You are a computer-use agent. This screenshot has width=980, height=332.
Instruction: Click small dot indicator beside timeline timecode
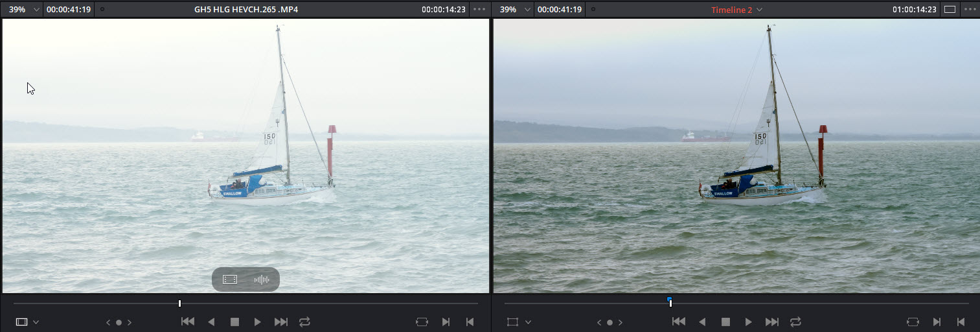(x=593, y=10)
